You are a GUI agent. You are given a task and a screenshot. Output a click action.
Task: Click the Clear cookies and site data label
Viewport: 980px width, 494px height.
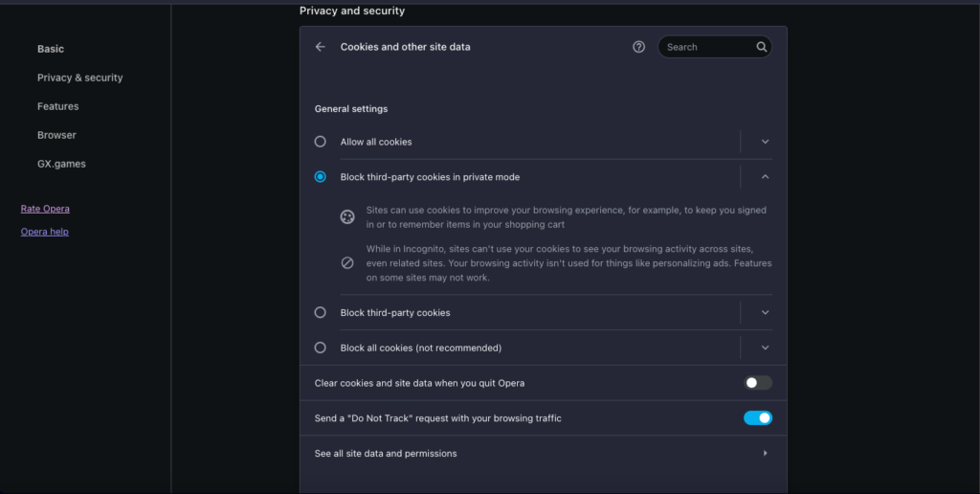click(419, 383)
